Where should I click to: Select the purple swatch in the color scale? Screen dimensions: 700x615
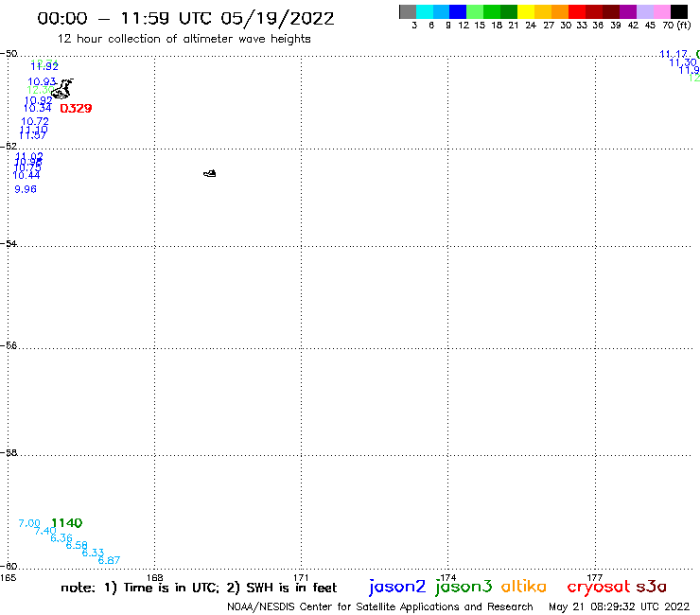(x=628, y=11)
